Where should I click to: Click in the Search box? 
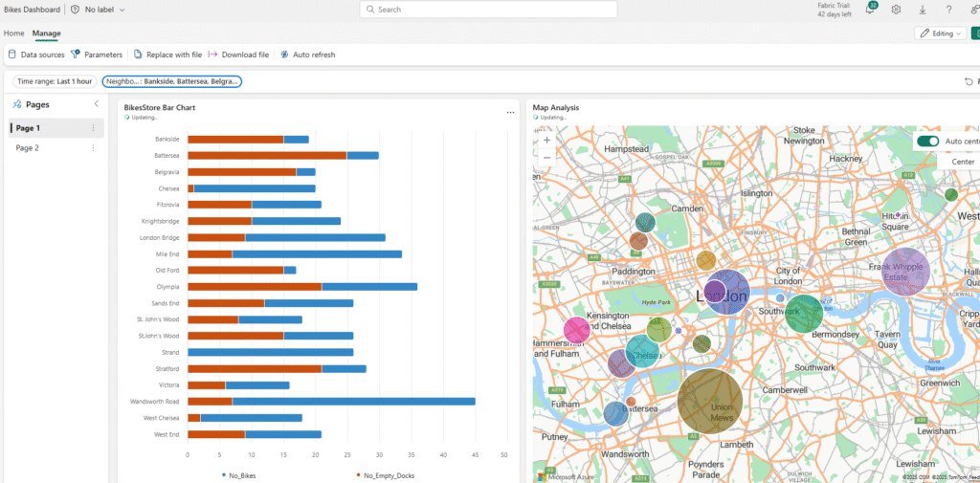(x=489, y=10)
